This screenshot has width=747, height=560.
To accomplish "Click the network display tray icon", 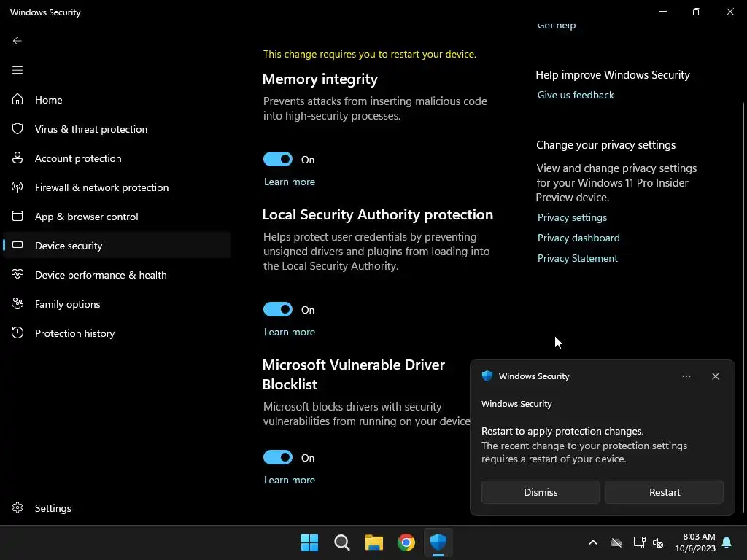I will click(639, 542).
